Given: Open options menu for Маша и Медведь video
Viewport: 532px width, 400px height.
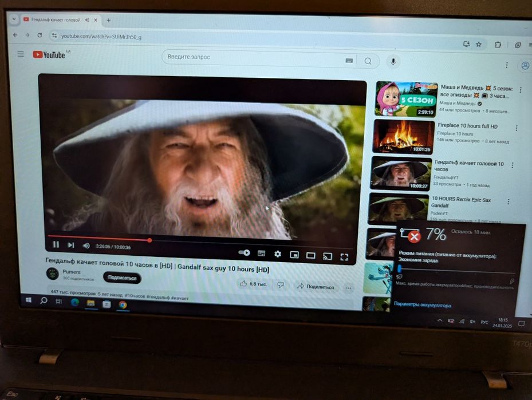Looking at the screenshot, I should 520,90.
